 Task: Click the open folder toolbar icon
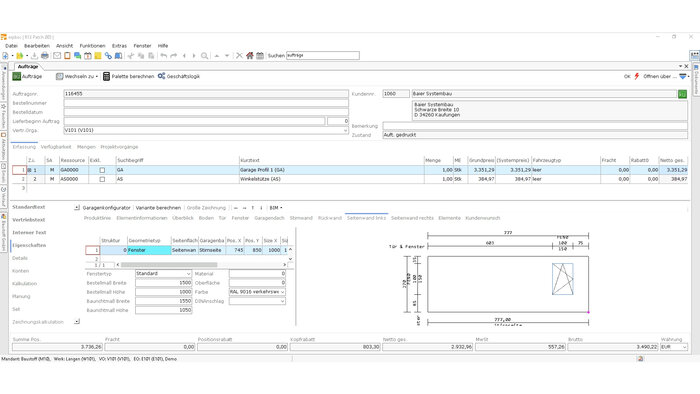click(20, 56)
